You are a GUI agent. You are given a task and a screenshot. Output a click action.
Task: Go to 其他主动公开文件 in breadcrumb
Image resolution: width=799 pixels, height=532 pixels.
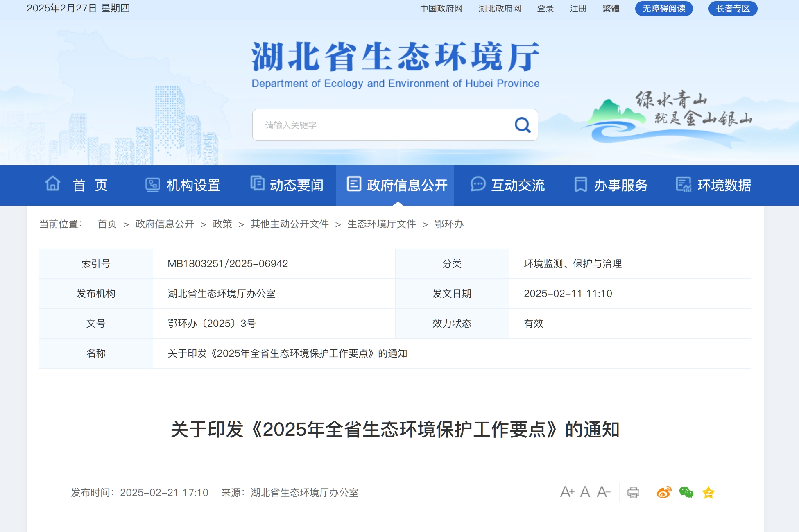pyautogui.click(x=290, y=224)
